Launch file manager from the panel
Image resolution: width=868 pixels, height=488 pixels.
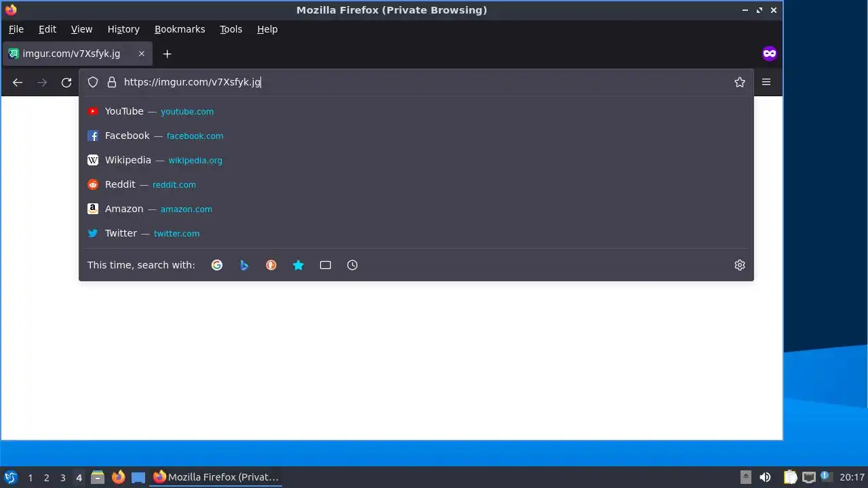98,477
